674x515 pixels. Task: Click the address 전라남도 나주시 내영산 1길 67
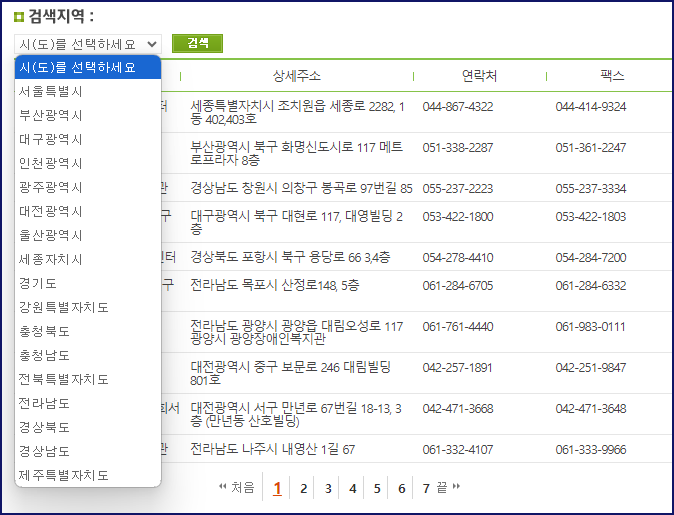[x=273, y=449]
